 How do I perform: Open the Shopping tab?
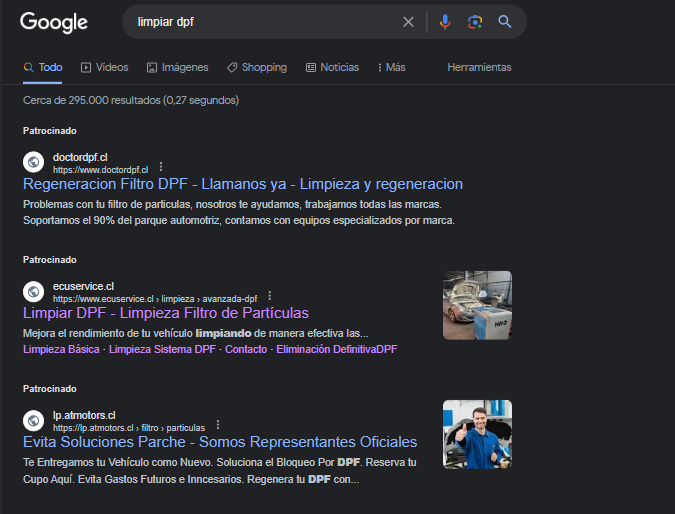click(x=257, y=68)
